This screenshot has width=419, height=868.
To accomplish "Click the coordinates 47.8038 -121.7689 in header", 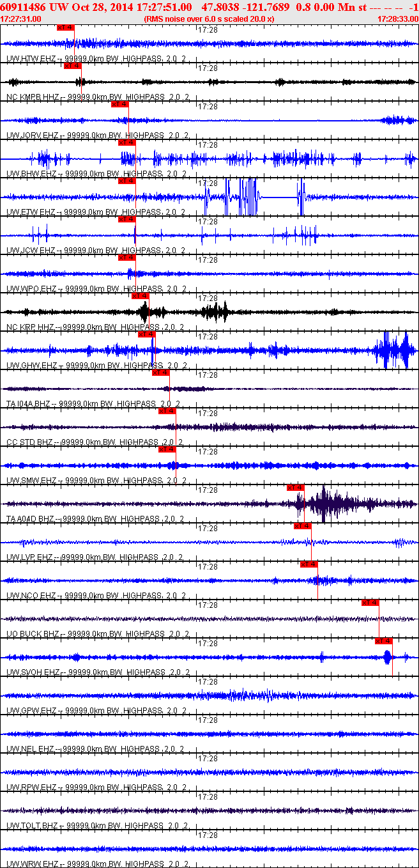I will [x=245, y=7].
